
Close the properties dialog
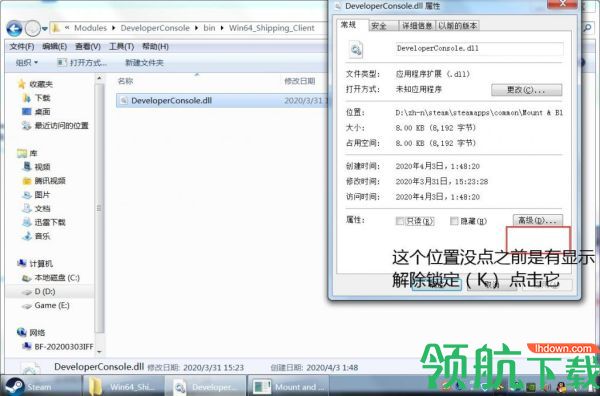[562, 4]
